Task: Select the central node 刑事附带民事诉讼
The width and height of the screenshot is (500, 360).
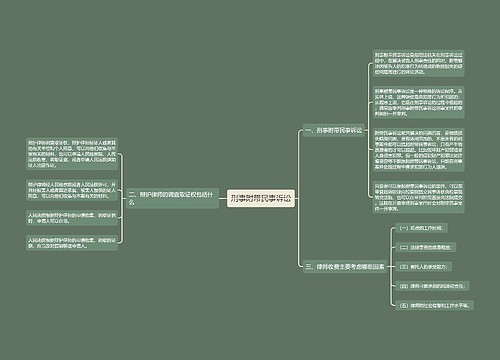Action: click(x=261, y=199)
